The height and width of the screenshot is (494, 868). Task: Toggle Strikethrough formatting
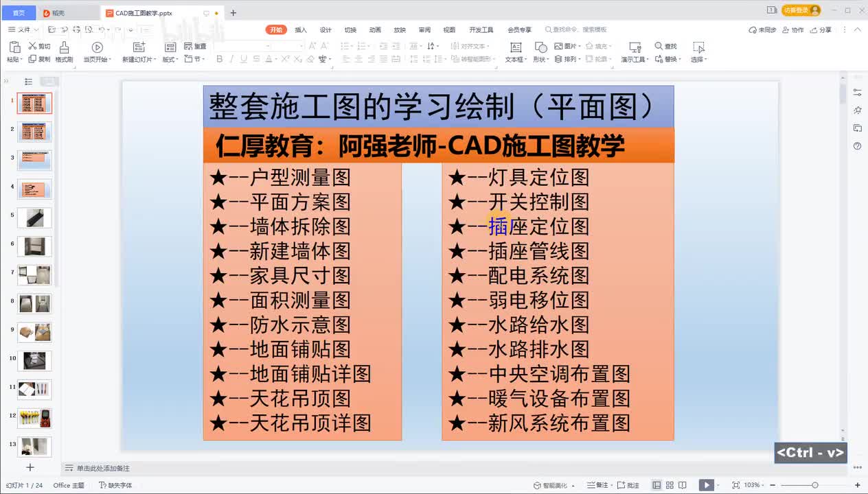pos(256,59)
